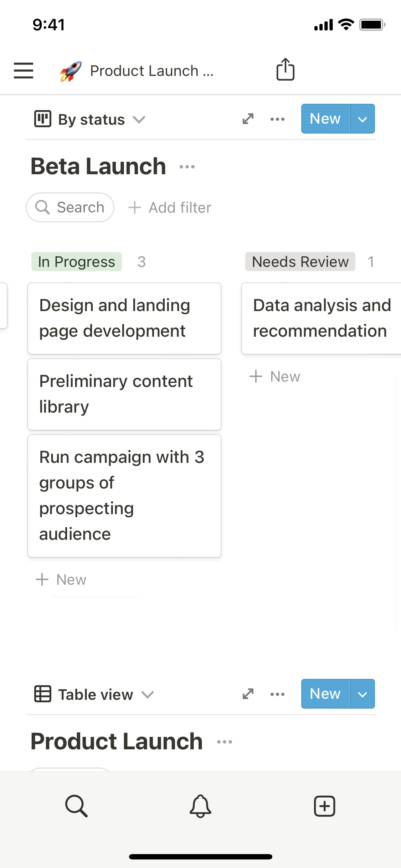The image size is (401, 868).
Task: Open more options beside Product Launch title
Action: (x=225, y=742)
